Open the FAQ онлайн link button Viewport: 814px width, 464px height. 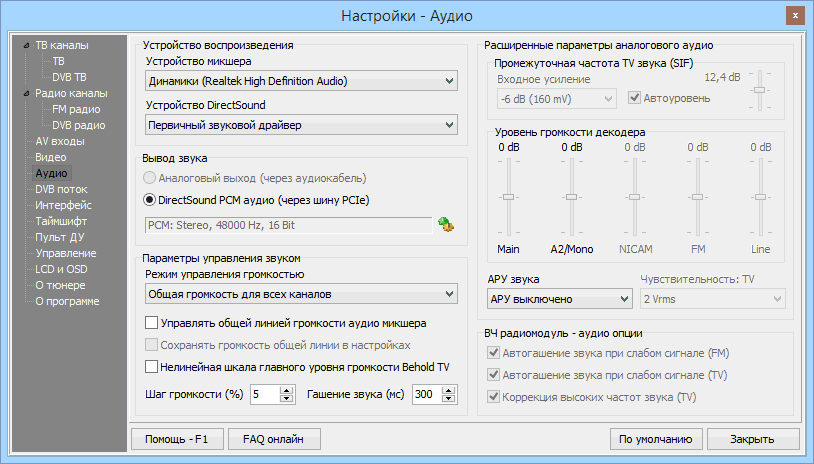(274, 439)
